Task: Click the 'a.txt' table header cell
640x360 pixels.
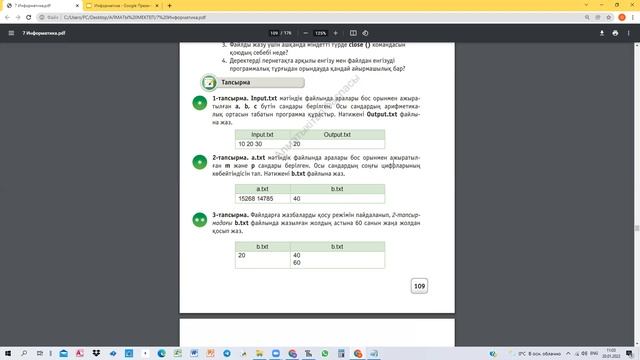Action: pyautogui.click(x=262, y=189)
